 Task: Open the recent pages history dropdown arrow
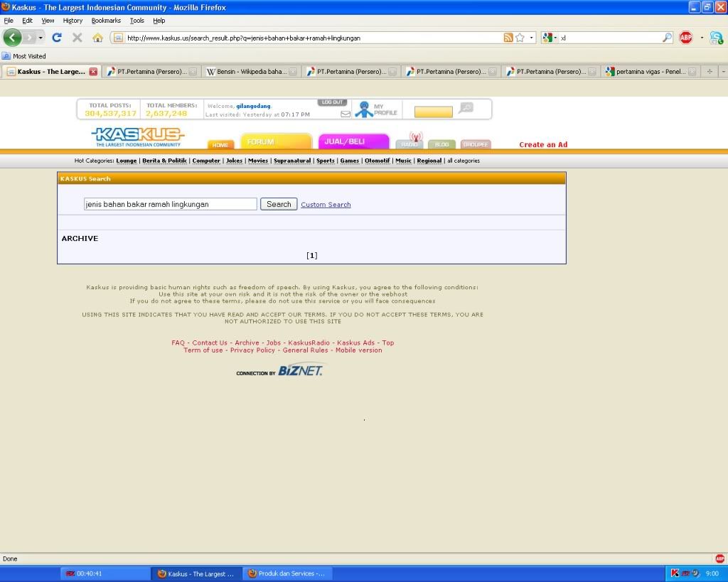click(x=41, y=38)
